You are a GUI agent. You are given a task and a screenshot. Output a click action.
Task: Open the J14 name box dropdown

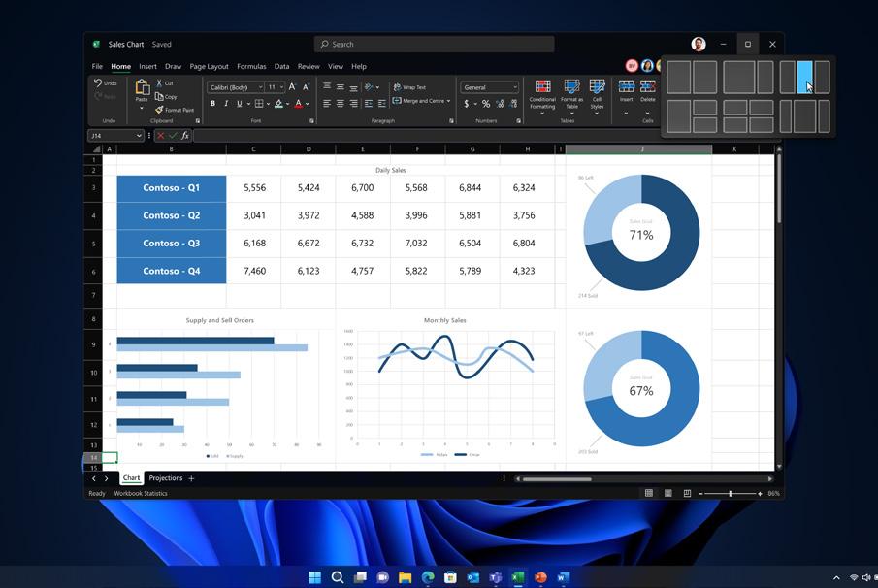click(x=139, y=136)
